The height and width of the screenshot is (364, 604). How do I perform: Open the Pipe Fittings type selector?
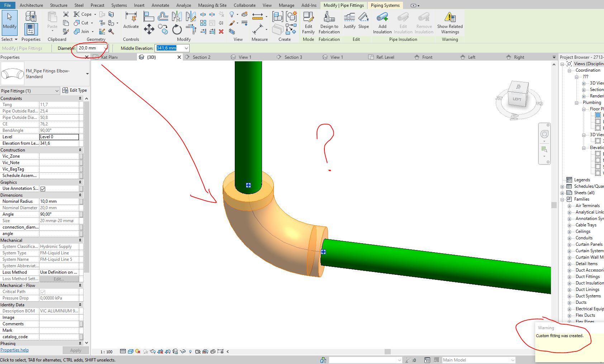30,90
